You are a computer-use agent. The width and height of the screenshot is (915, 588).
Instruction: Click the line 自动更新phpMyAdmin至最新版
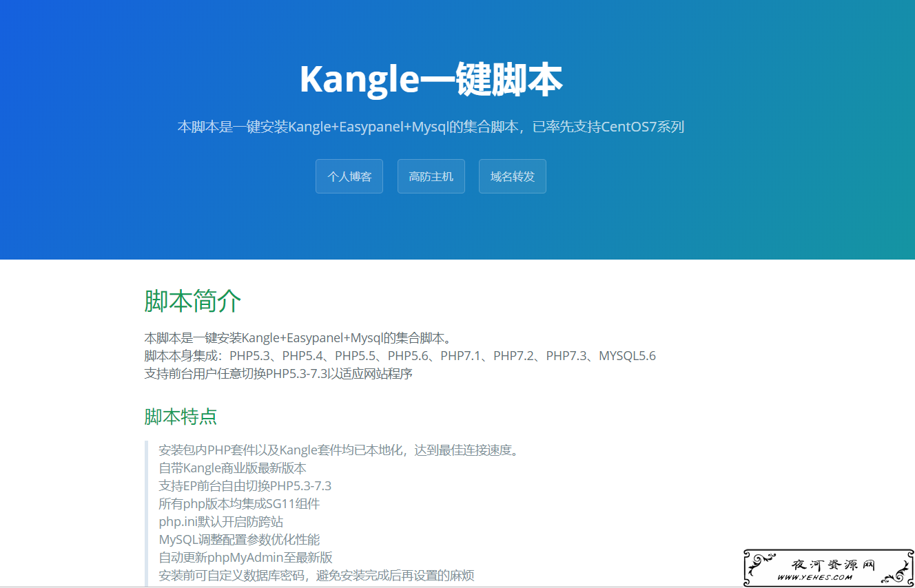point(245,558)
